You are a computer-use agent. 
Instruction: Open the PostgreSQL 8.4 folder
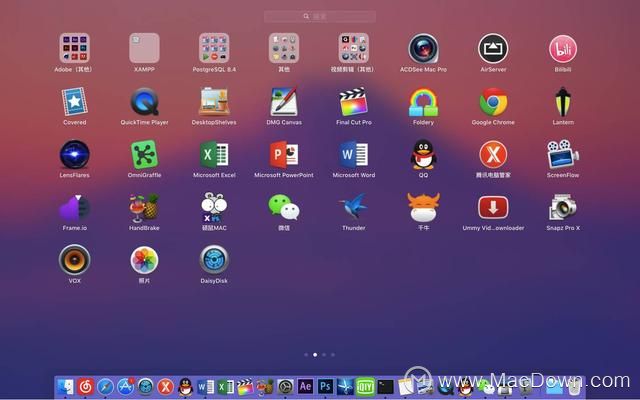[214, 48]
